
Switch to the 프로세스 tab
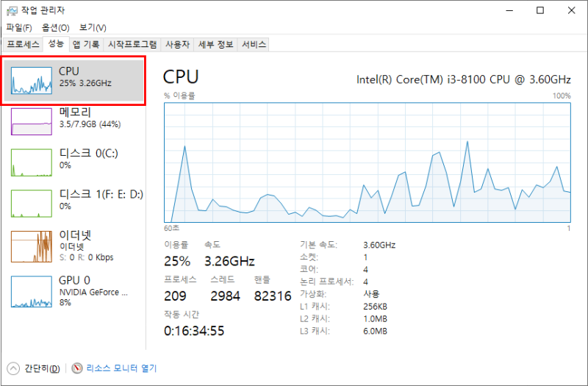[23, 44]
